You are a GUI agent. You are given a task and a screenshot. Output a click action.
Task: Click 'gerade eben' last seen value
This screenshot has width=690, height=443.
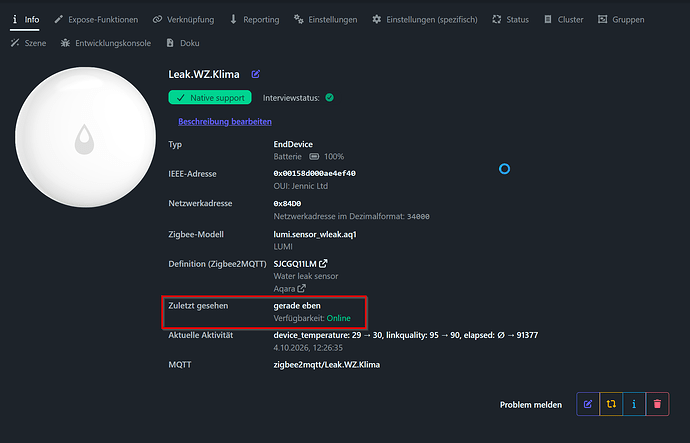pyautogui.click(x=297, y=306)
